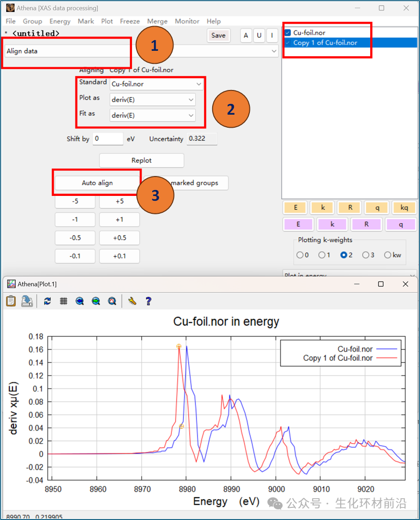
Task: Select Copy 1 of Cu-foil.nor group row
Action: 349,43
